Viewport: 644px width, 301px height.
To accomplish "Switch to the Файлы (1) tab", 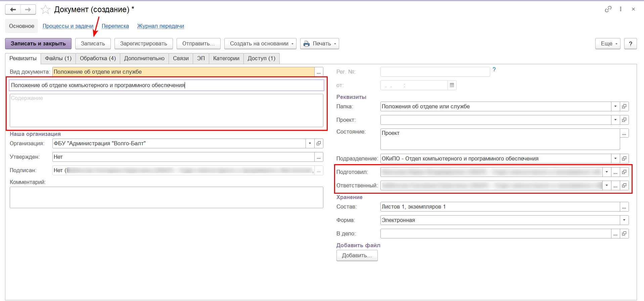I will 58,59.
